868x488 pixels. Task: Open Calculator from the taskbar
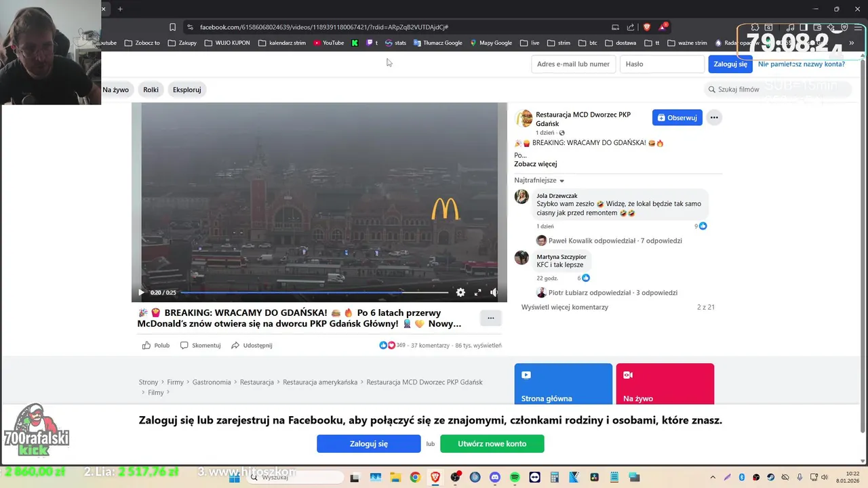coord(554,477)
